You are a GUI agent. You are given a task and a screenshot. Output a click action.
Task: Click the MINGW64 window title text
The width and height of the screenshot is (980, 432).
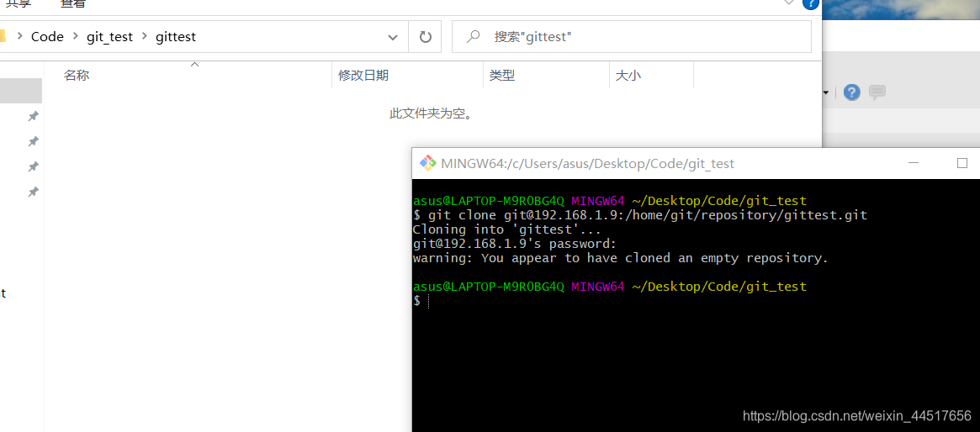pos(587,164)
